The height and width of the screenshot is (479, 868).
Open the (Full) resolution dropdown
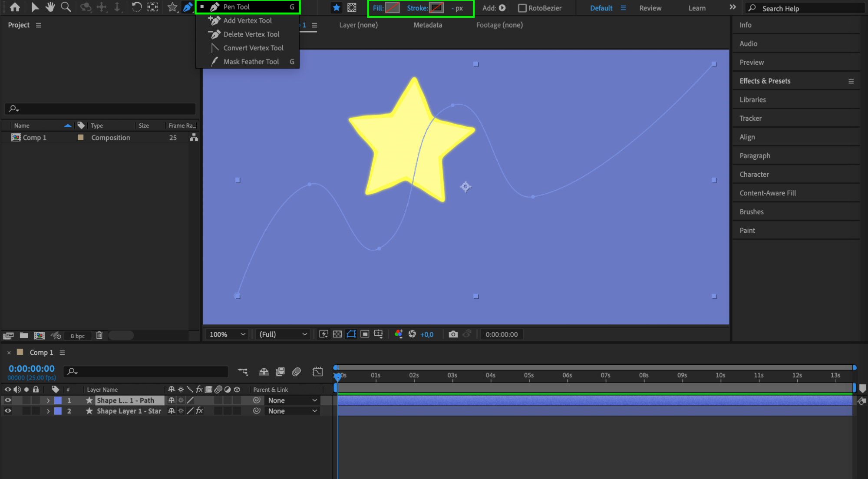coord(283,334)
